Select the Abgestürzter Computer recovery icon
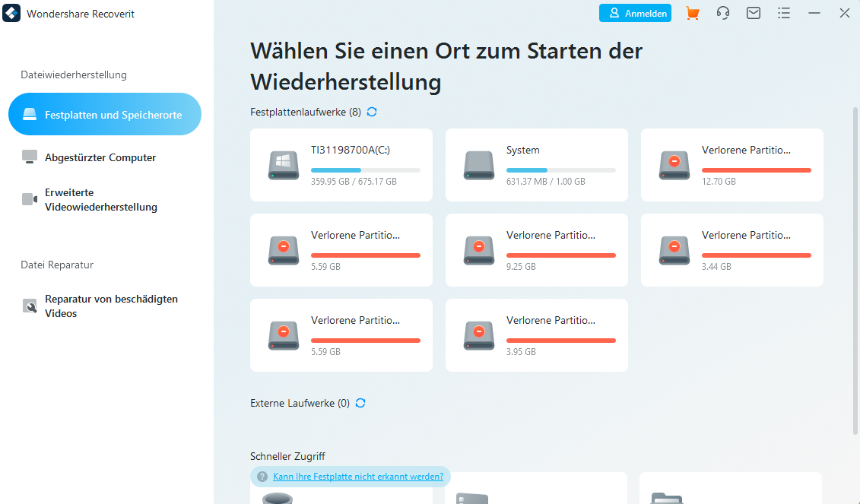Screen dimensions: 860x504 29,157
